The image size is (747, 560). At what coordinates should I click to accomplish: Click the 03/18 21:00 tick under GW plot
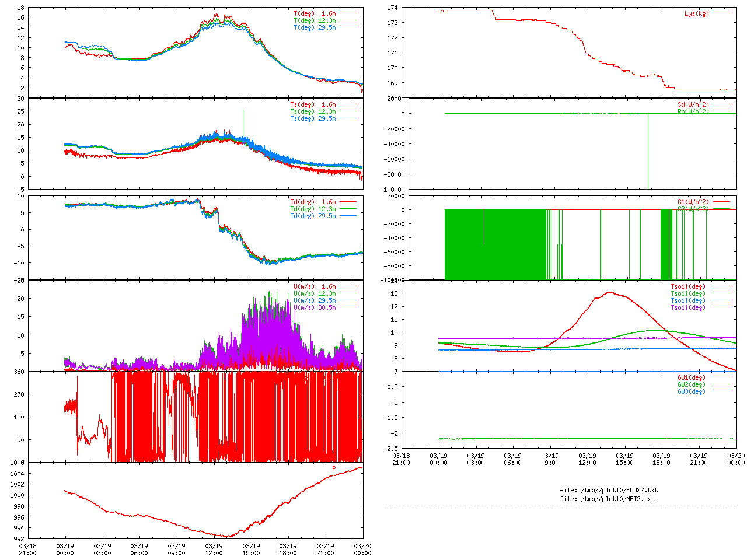coord(401,459)
